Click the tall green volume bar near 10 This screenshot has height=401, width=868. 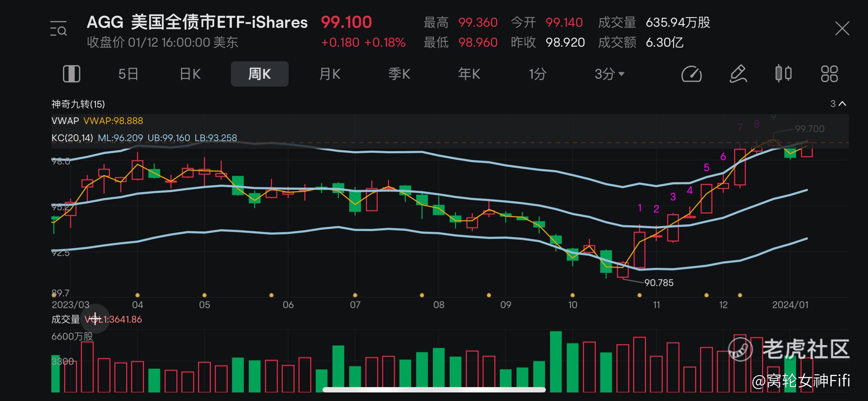click(x=556, y=361)
